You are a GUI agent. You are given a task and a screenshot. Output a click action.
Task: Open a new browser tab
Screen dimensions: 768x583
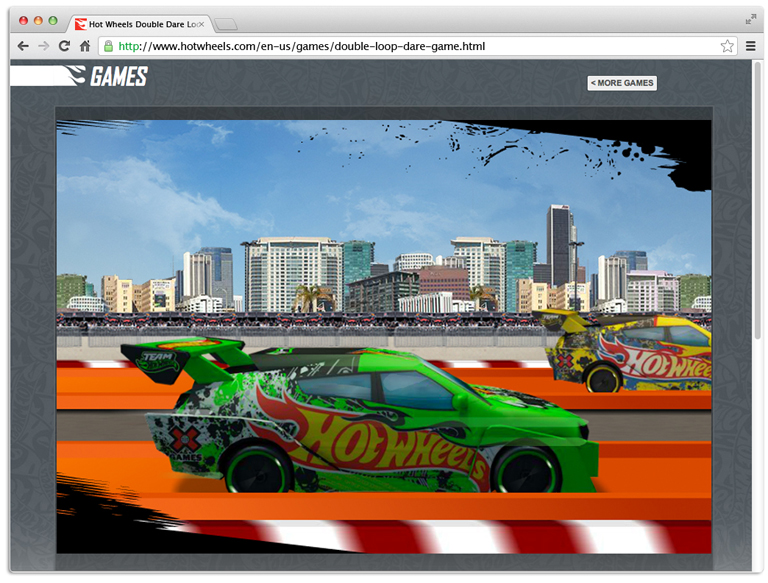(226, 24)
